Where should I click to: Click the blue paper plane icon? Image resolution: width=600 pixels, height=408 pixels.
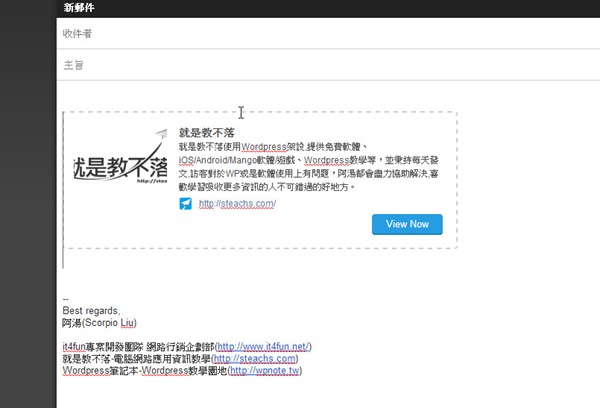(x=186, y=204)
